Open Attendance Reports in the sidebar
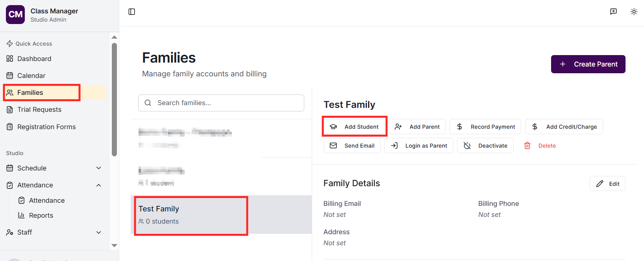The width and height of the screenshot is (644, 261). [x=41, y=215]
